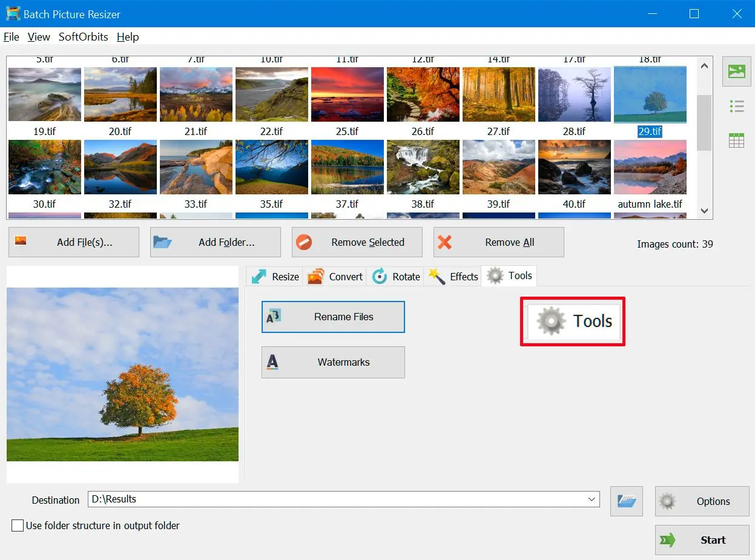755x560 pixels.
Task: Open the File menu
Action: [12, 37]
